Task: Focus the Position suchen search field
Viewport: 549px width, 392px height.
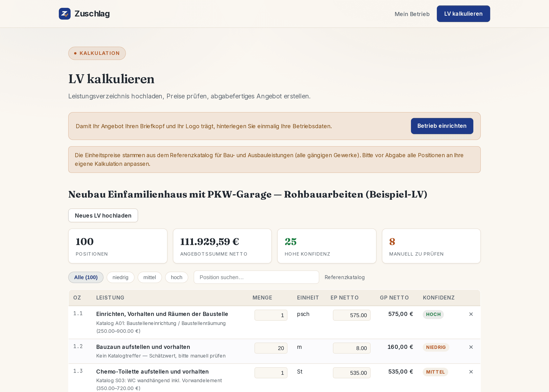Action: [256, 277]
